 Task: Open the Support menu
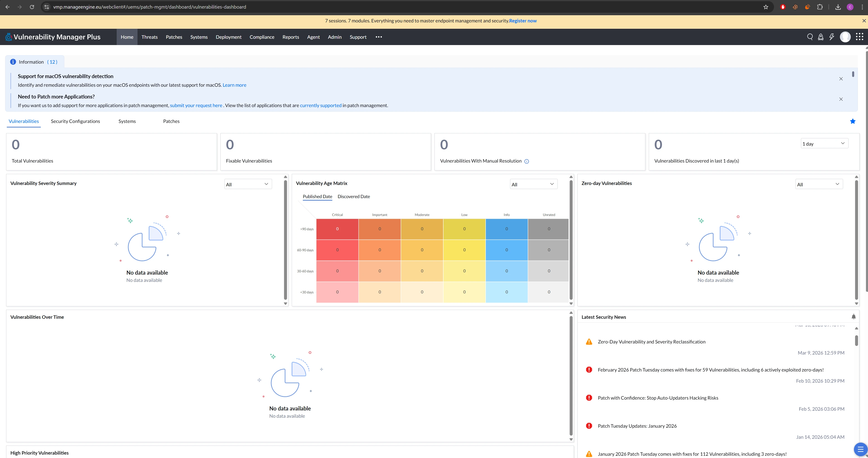pos(358,37)
